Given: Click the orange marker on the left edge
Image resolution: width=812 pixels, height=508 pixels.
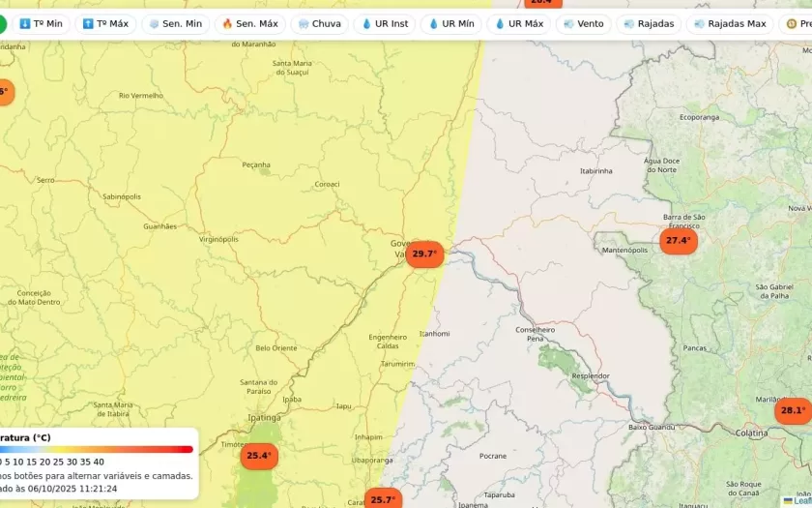Looking at the screenshot, I should 4,92.
